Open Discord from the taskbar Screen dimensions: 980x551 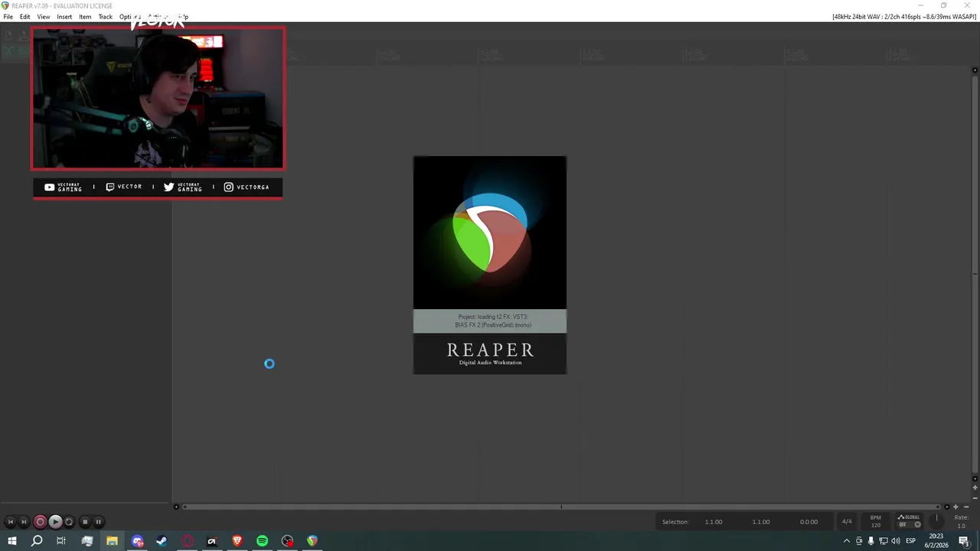(x=137, y=541)
